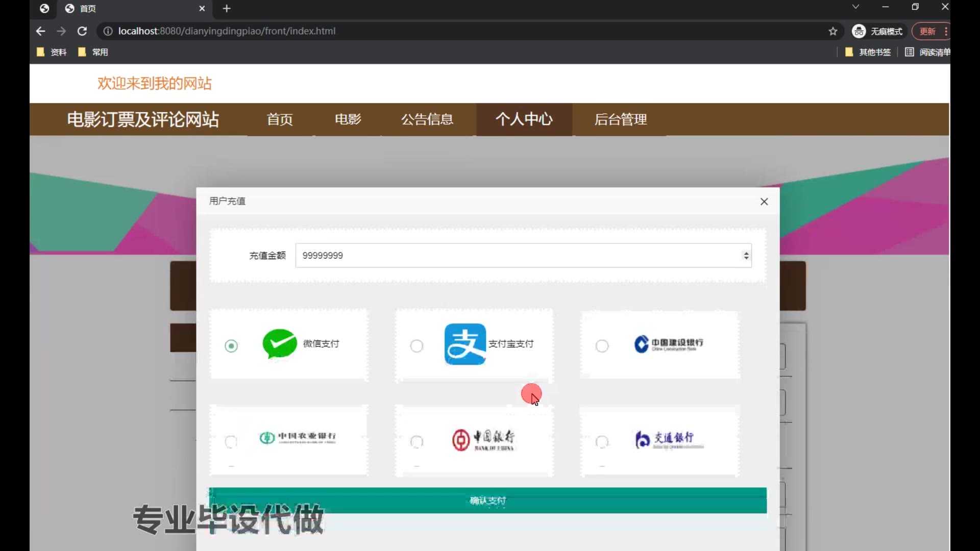This screenshot has width=980, height=551.
Task: Click the 无痕模式 incognito indicator
Action: pos(878,31)
